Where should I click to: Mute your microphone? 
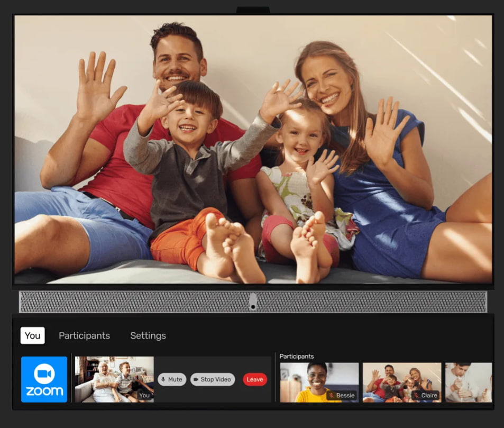(172, 379)
